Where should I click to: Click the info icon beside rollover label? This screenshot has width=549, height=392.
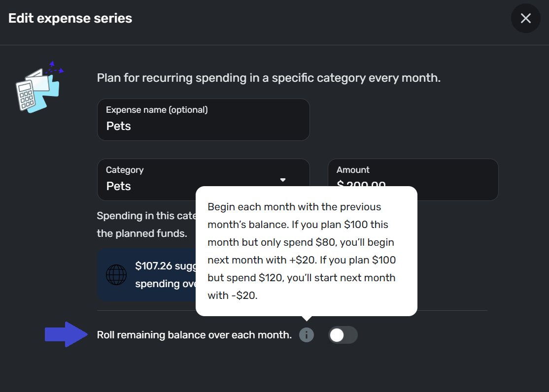coord(307,335)
